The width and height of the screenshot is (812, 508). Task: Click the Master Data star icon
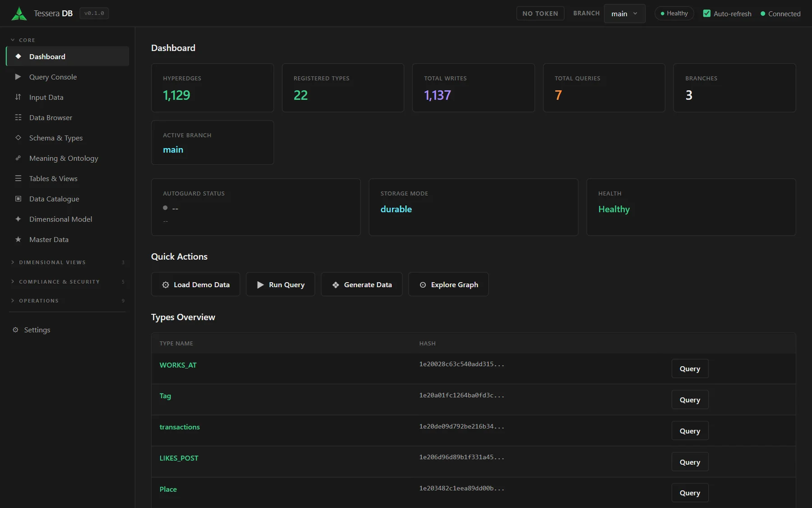click(18, 239)
